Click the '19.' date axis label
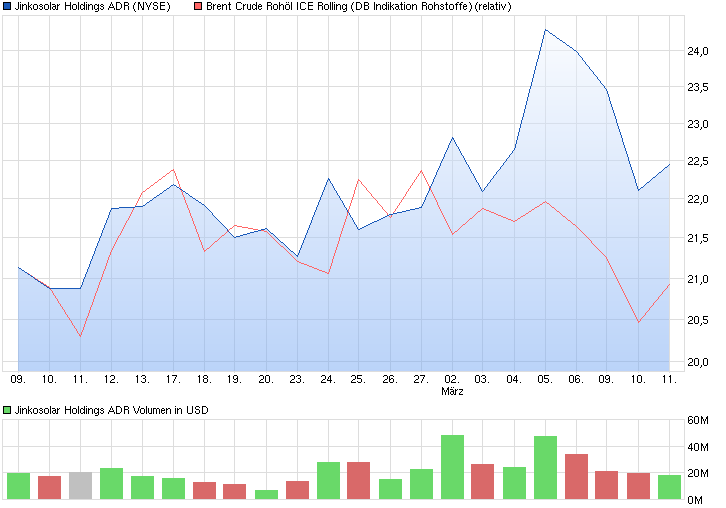 coord(234,379)
